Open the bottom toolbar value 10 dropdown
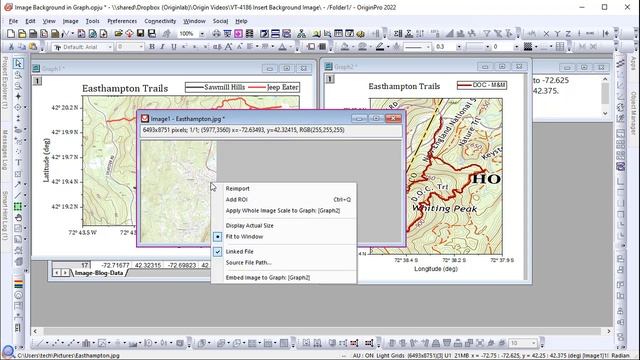Image resolution: width=640 pixels, height=360 pixels. click(x=533, y=343)
